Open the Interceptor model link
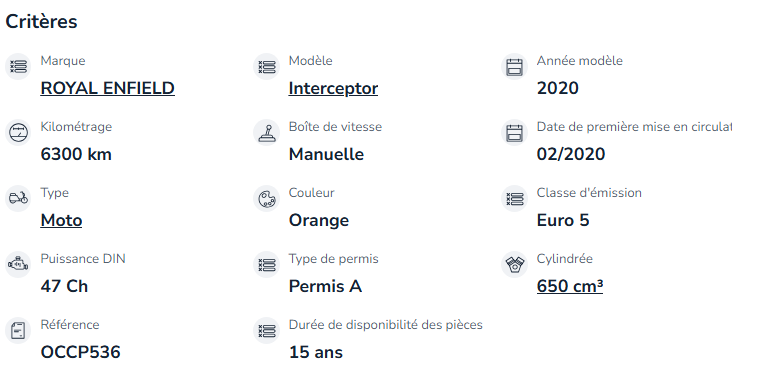 point(333,88)
